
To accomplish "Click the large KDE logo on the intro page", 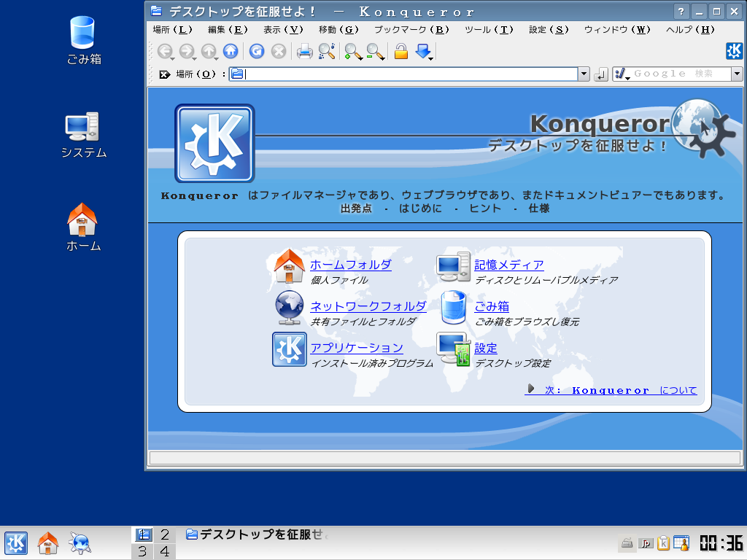I will click(x=214, y=144).
